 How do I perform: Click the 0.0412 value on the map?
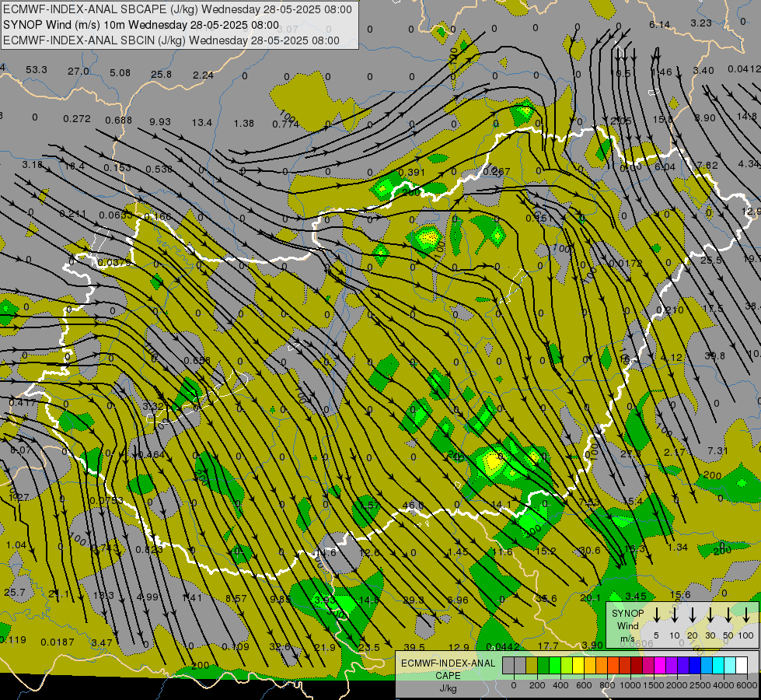click(x=744, y=69)
